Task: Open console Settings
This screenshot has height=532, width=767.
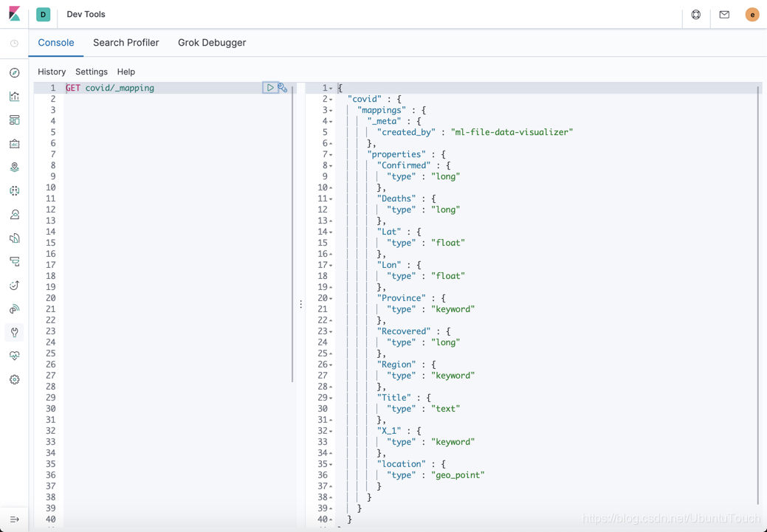Action: (x=92, y=72)
